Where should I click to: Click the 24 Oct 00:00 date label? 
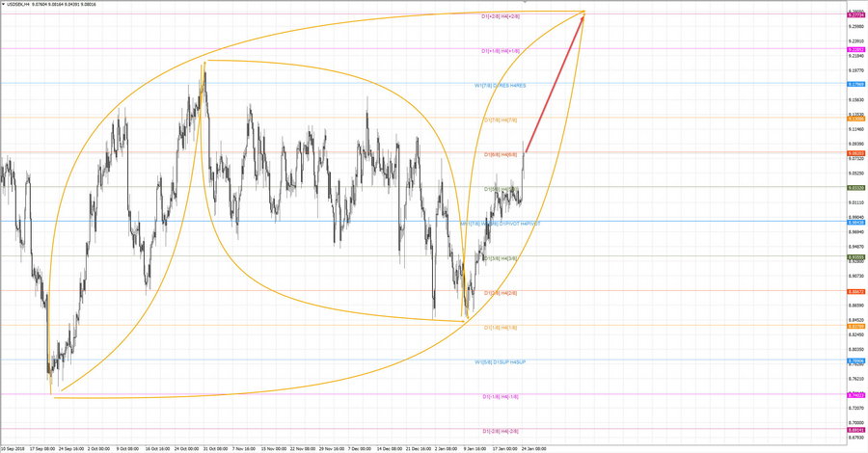coord(186,448)
